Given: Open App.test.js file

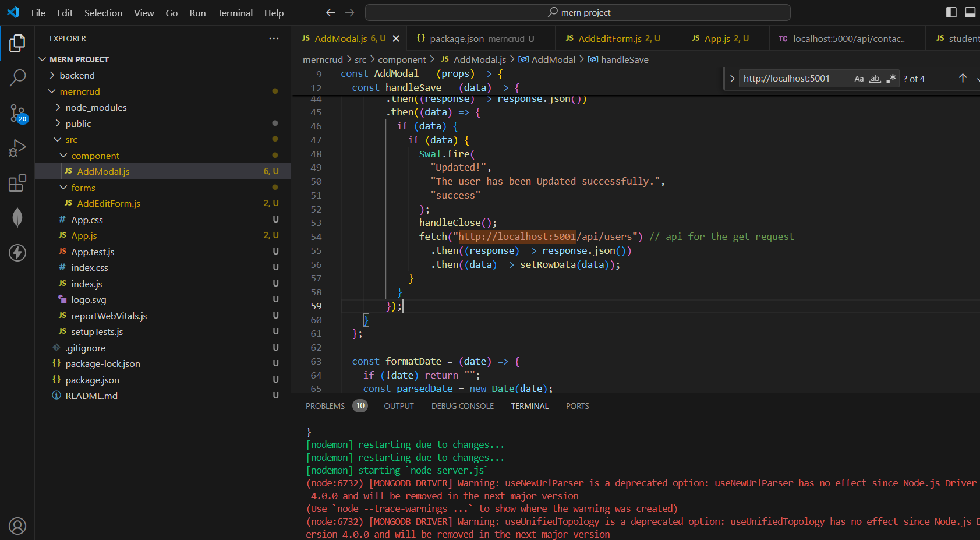Looking at the screenshot, I should click(93, 252).
